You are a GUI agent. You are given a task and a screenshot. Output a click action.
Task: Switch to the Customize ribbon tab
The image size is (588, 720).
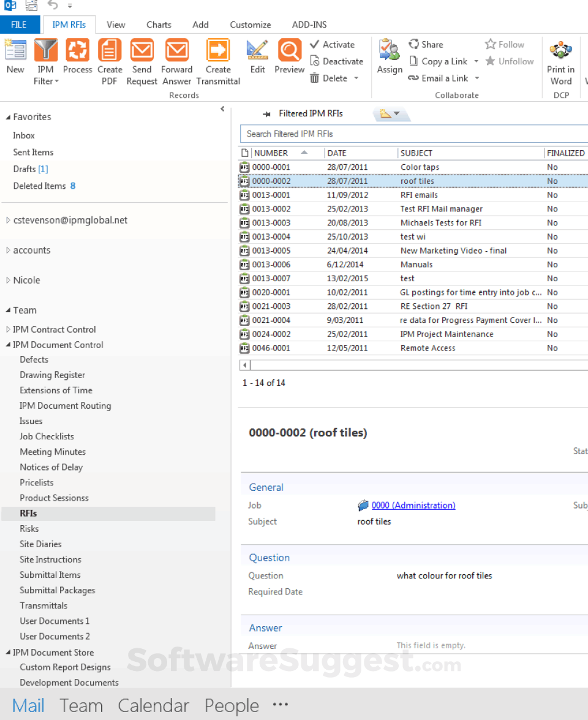coord(250,25)
